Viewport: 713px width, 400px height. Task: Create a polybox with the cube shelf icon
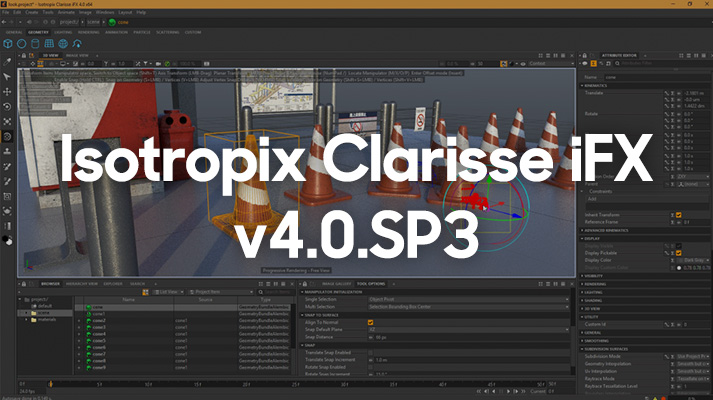click(8, 44)
